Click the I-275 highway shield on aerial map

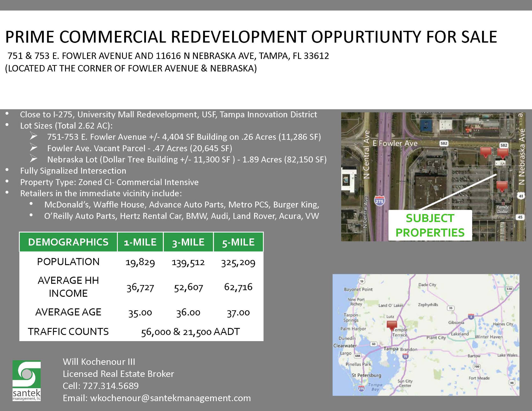point(379,201)
